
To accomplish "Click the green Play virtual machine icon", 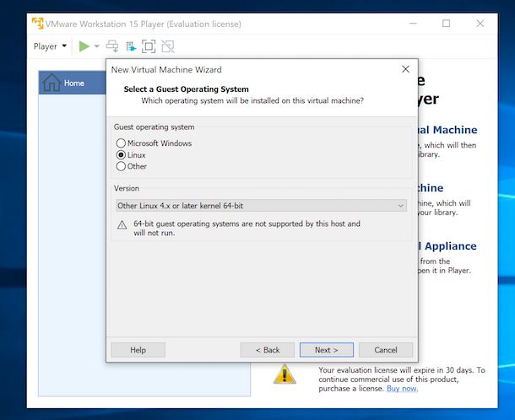I will pos(84,46).
